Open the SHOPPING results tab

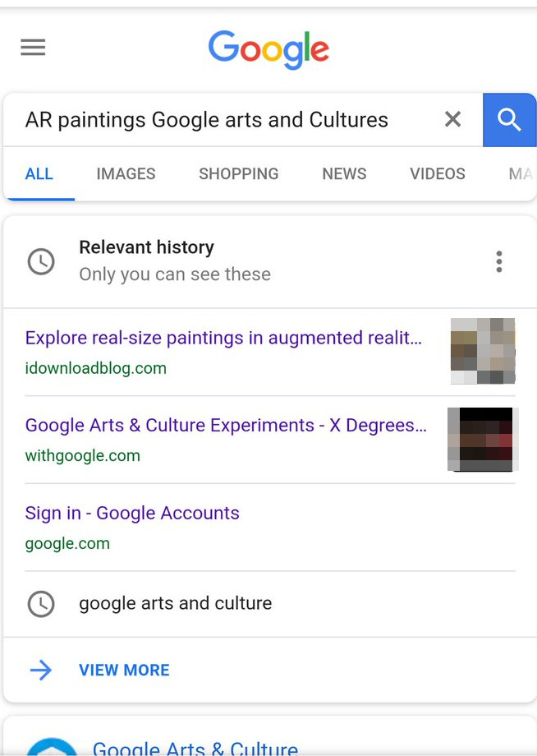point(238,173)
